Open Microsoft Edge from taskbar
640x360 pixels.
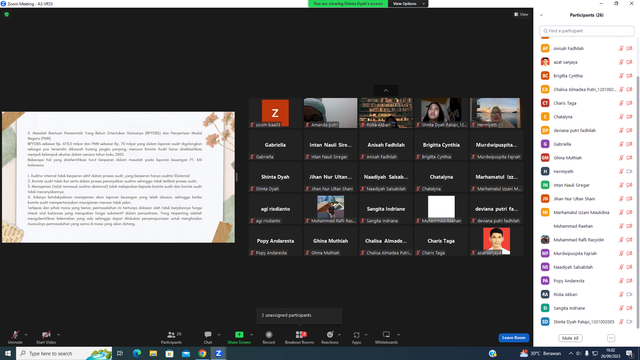click(x=137, y=353)
